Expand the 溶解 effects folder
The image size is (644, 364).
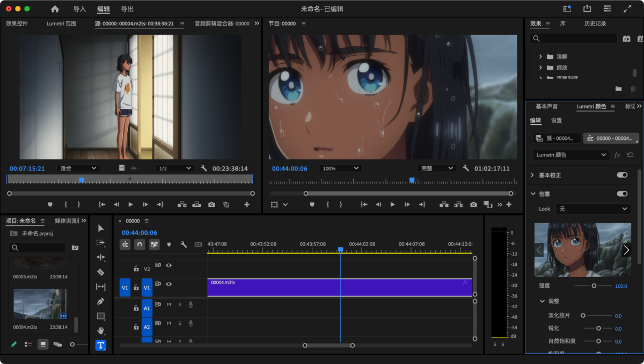point(540,56)
